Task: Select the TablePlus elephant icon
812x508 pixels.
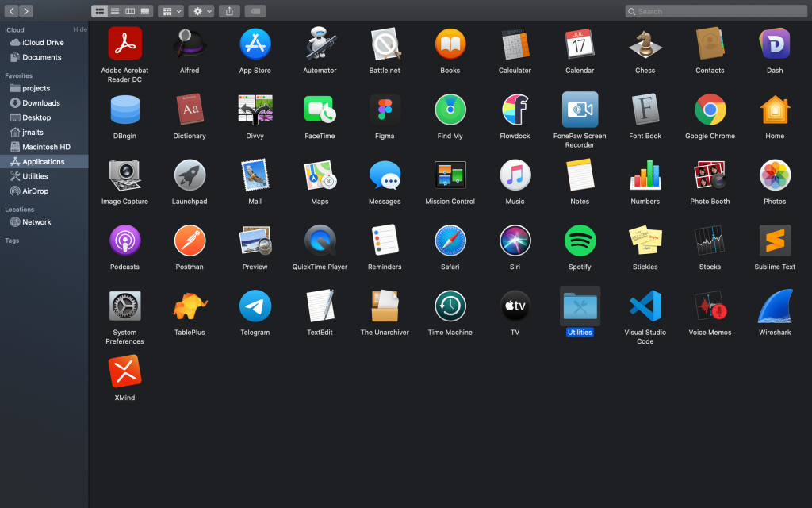Action: pos(190,306)
